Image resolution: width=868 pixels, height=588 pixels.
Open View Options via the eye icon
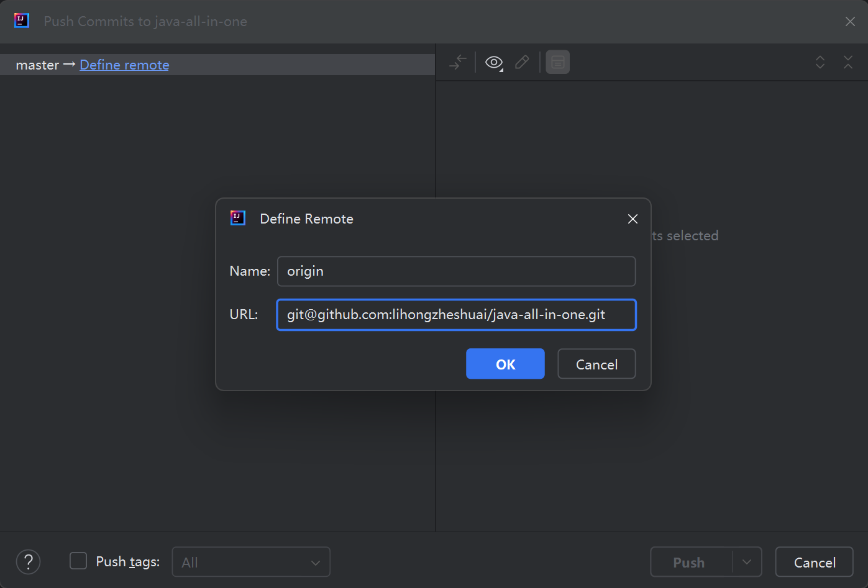494,62
